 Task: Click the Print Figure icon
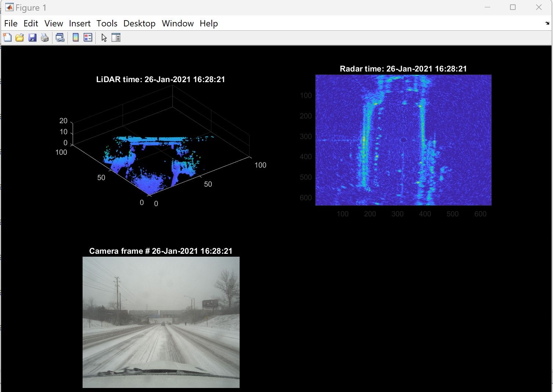[x=45, y=37]
